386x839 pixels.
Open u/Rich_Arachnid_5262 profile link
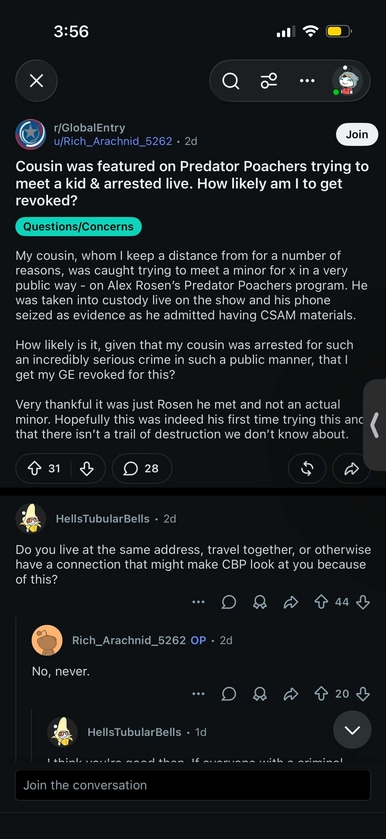point(112,141)
